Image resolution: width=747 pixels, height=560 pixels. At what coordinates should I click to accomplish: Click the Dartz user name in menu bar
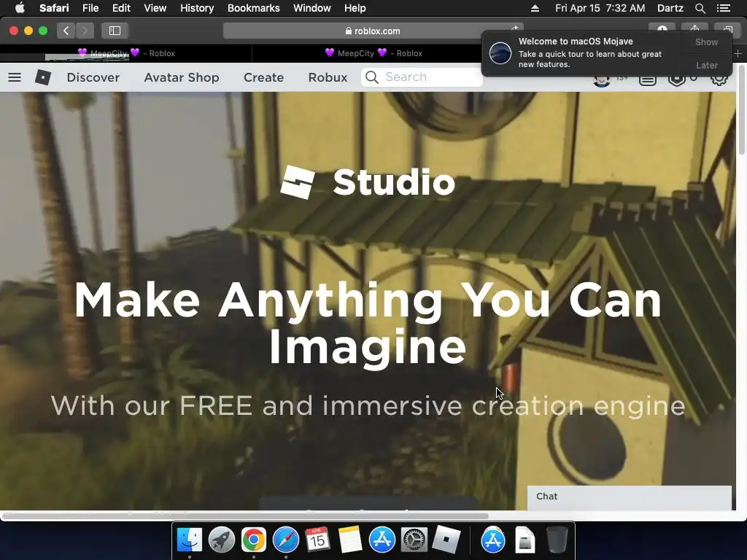point(670,8)
